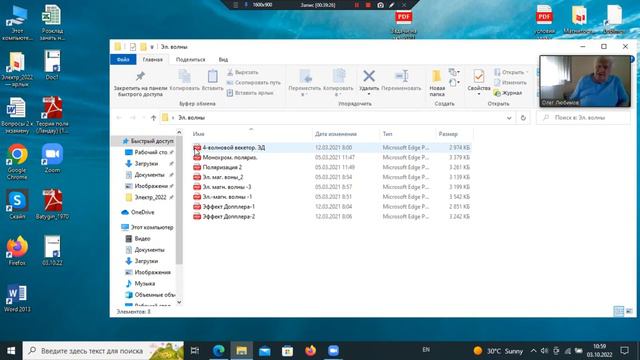Image resolution: width=640 pixels, height=360 pixels.
Task: Open the Zoom desktop shortcut
Action: (x=52, y=158)
